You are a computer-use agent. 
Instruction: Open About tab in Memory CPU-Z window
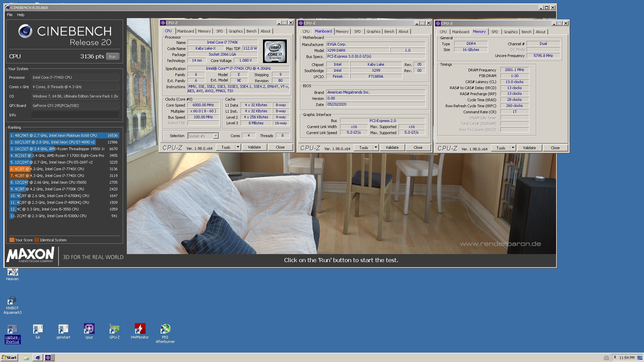[x=541, y=32]
